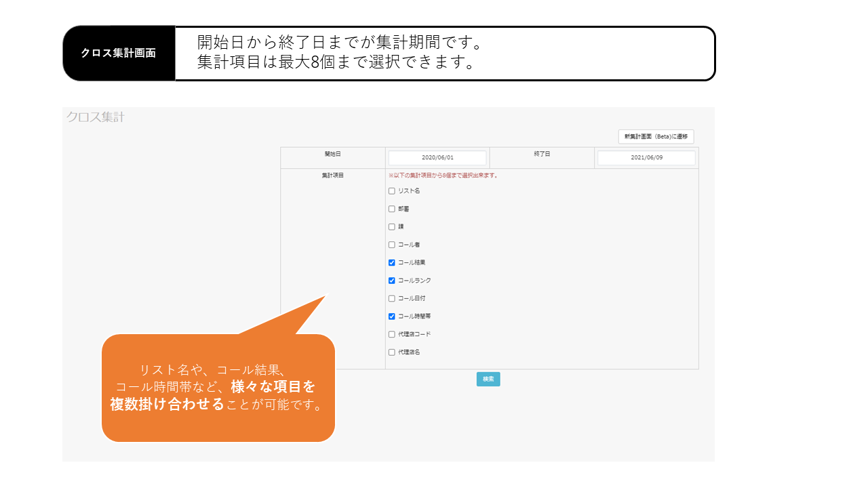Tick the 課 checkbox

[392, 227]
